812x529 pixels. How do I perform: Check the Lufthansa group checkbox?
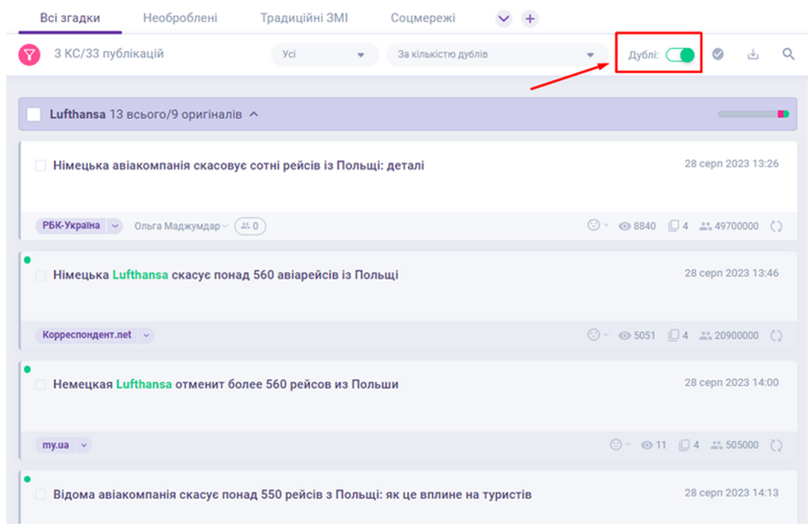point(34,114)
